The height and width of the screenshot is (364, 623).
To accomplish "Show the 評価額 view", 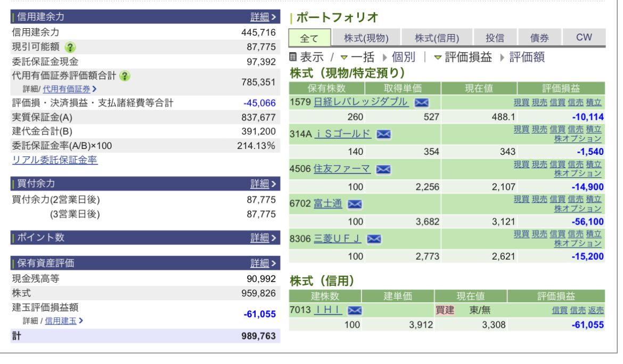I will pyautogui.click(x=526, y=57).
